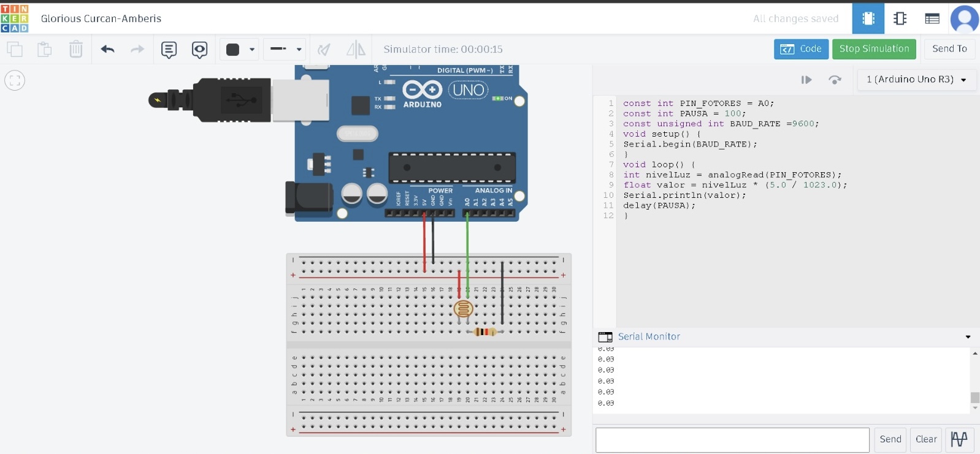Viewport: 980px width, 454px height.
Task: Toggle the serial monitor graph icon
Action: click(959, 439)
